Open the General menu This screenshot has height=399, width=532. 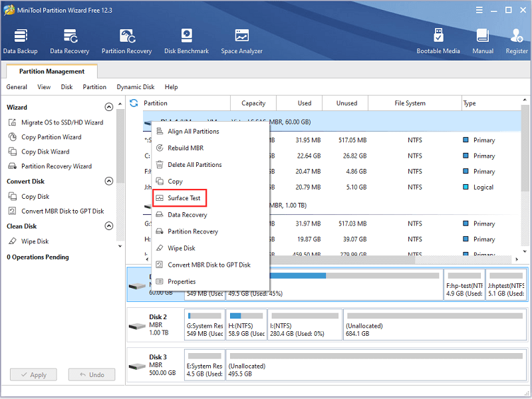(17, 87)
